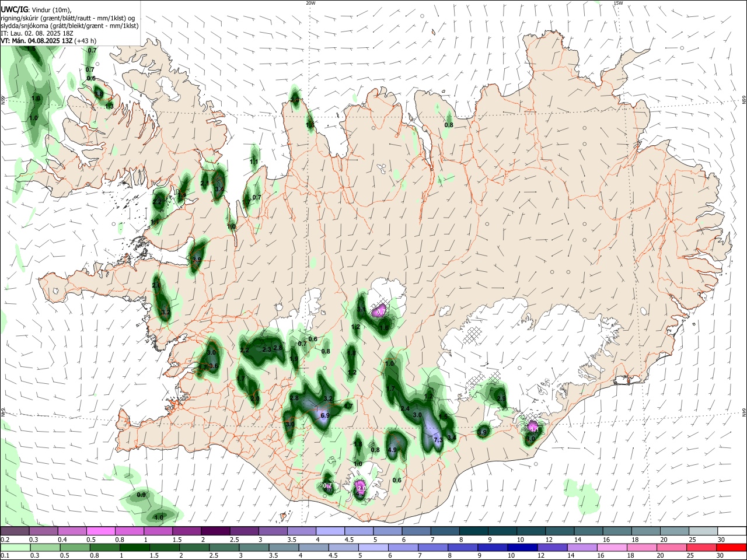Click the IT: Lau. 02. 08. 2025 18Z line
747x560 pixels.
[x=37, y=33]
